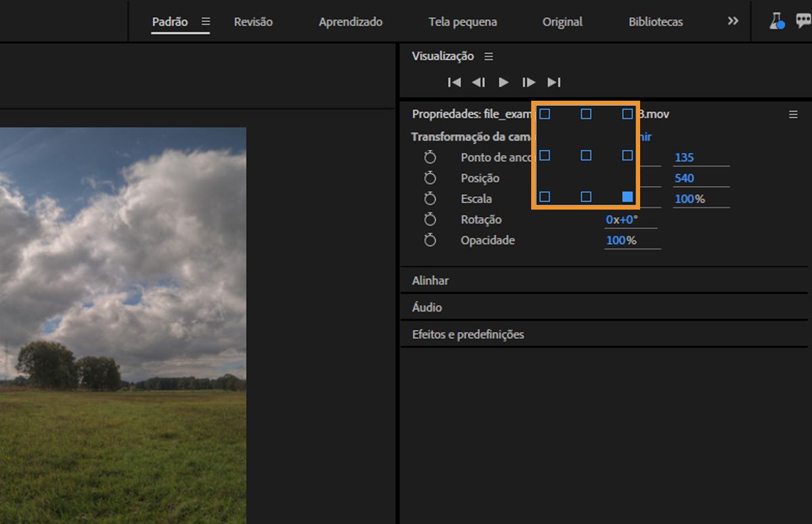Show hidden workspaces with the double-chevron overflow button
This screenshot has width=812, height=524.
pos(733,21)
